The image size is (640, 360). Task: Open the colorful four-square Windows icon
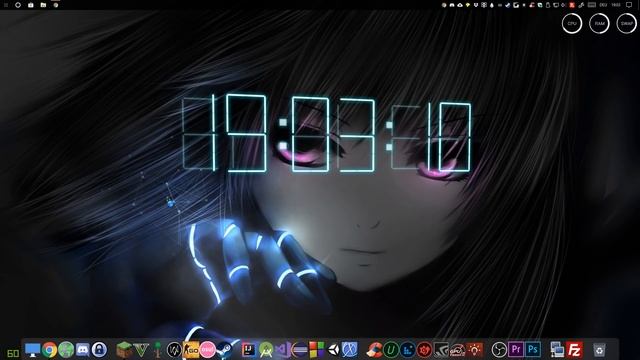[x=316, y=350]
